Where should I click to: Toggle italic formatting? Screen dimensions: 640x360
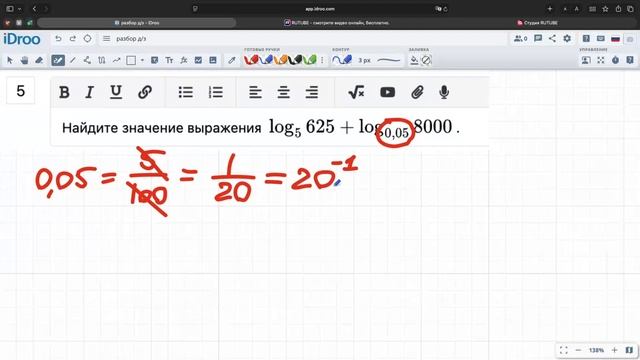tap(89, 92)
